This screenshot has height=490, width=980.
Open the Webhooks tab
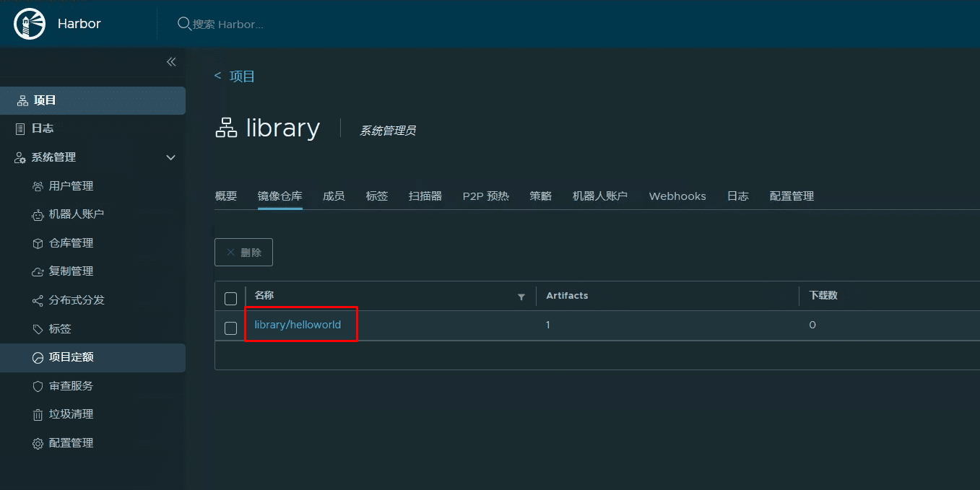[677, 196]
